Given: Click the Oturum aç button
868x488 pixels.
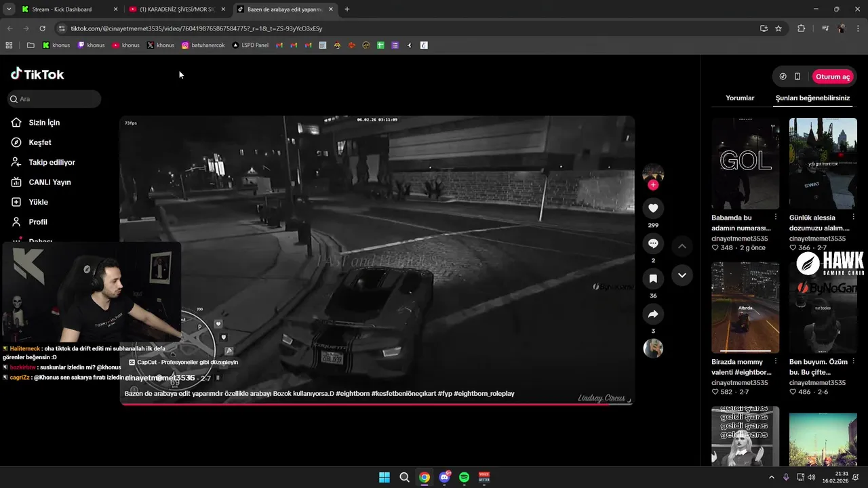Looking at the screenshot, I should pyautogui.click(x=832, y=77).
